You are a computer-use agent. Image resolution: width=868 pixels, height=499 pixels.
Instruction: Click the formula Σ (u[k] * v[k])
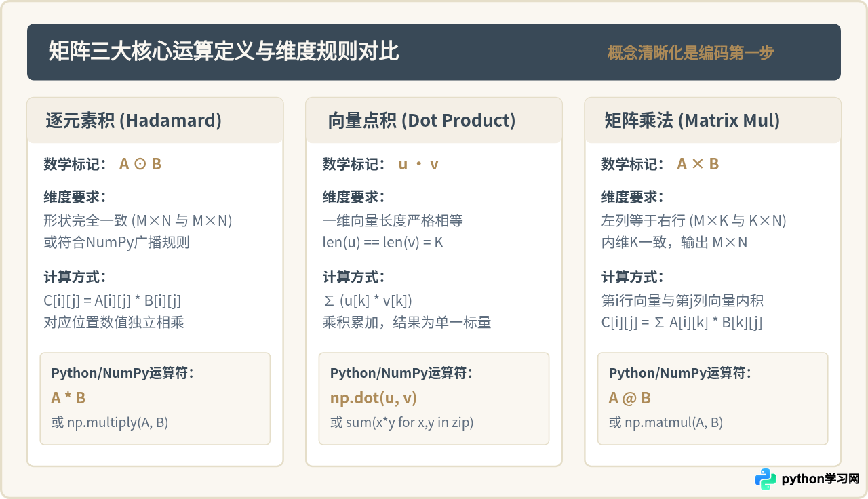[x=368, y=302]
